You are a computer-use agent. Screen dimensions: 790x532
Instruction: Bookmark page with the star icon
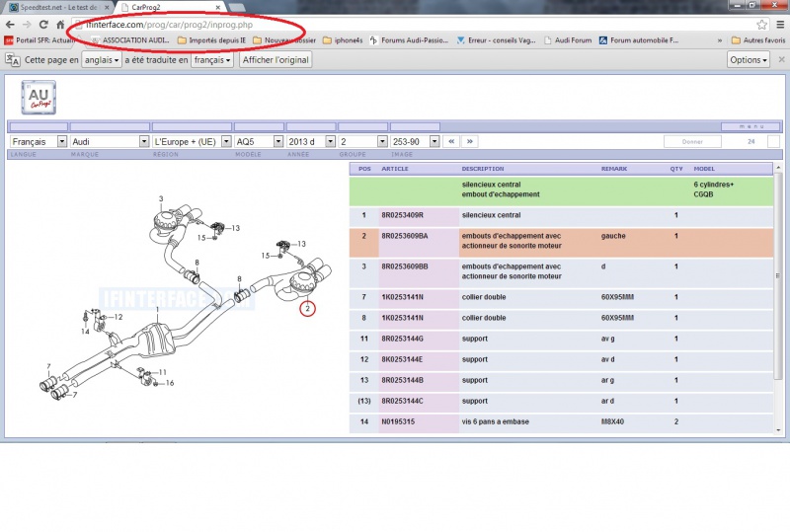click(762, 24)
